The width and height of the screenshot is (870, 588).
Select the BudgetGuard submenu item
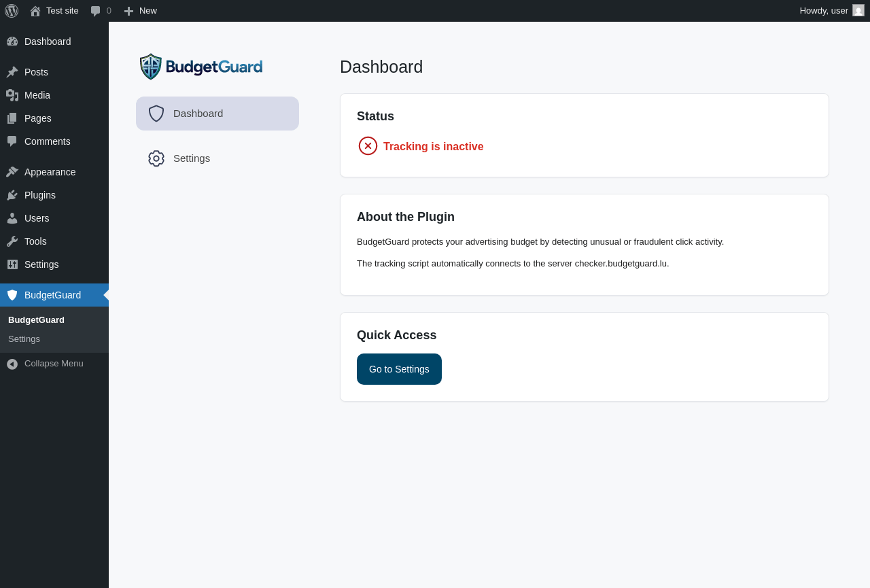click(36, 320)
